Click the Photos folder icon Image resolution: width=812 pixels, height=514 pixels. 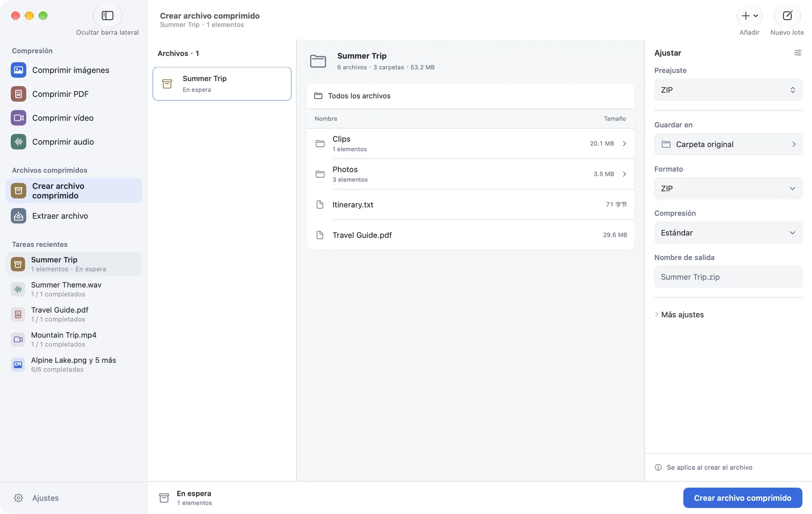[x=320, y=174]
